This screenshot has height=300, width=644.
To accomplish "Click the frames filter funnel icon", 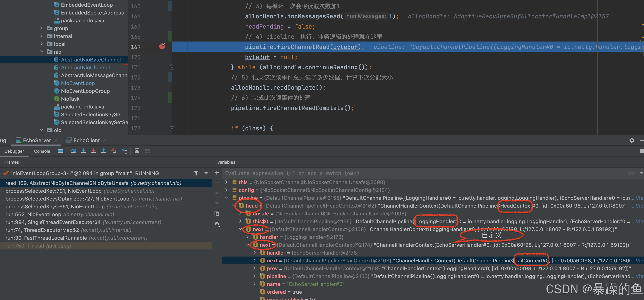I will pyautogui.click(x=196, y=173).
